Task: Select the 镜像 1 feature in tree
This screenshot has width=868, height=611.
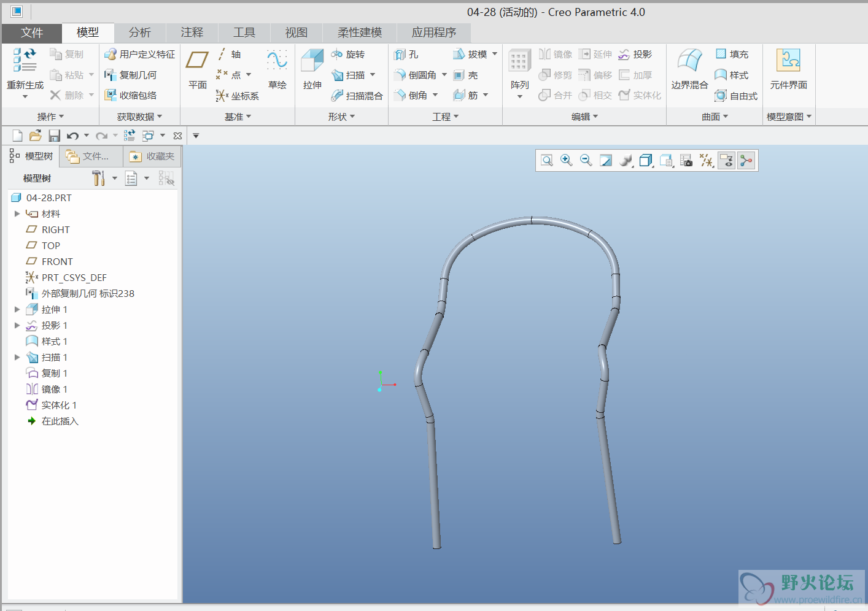Action: pyautogui.click(x=47, y=390)
